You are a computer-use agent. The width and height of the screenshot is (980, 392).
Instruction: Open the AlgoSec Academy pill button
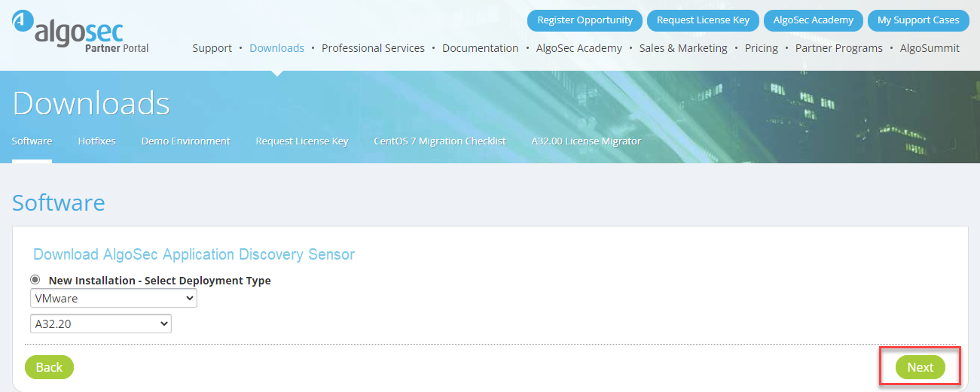pos(813,20)
